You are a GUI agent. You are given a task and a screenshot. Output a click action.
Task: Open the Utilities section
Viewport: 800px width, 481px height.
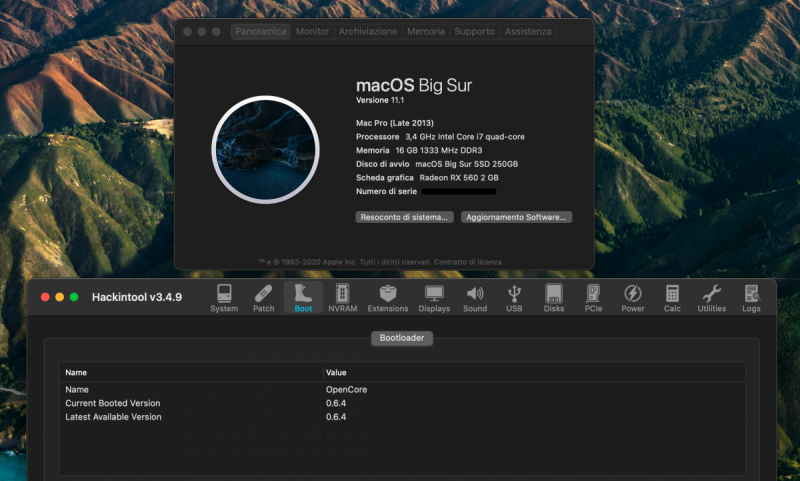pyautogui.click(x=712, y=298)
